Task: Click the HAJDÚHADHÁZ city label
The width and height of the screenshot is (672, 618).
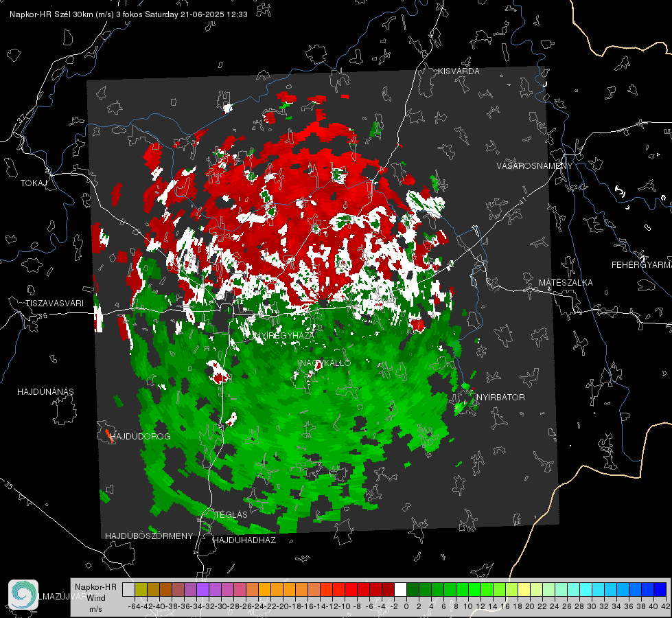Action: pos(244,540)
